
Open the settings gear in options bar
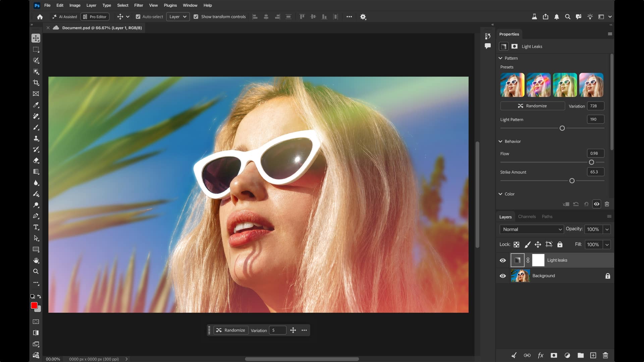[363, 17]
